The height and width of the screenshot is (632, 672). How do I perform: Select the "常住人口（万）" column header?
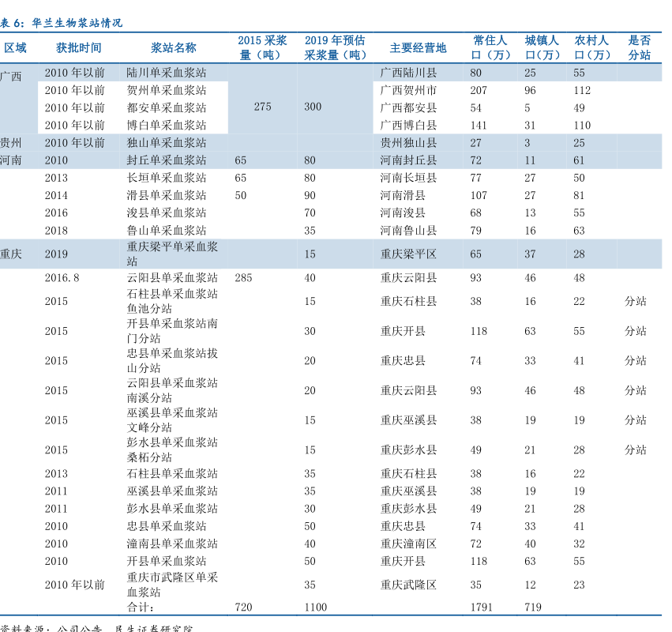[x=490, y=48]
